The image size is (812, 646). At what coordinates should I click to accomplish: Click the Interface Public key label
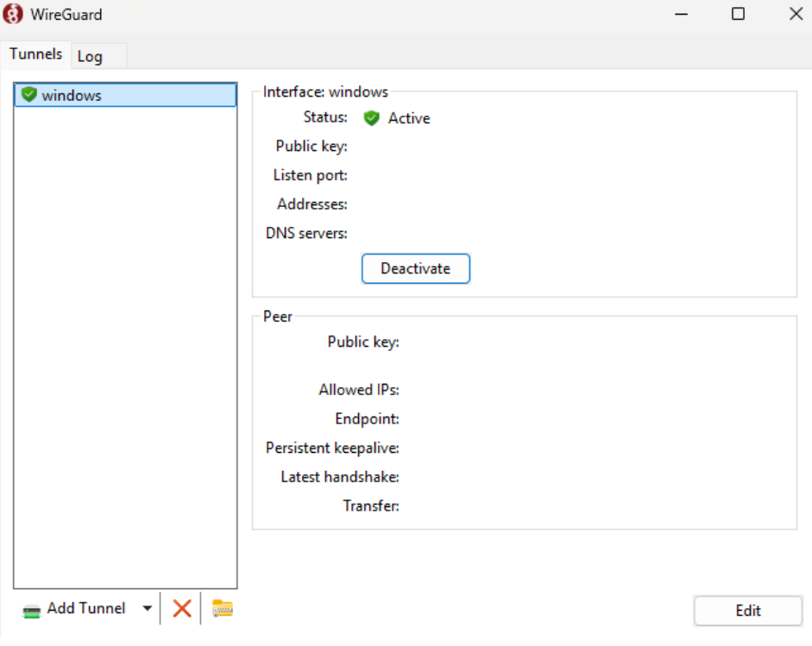click(x=312, y=147)
